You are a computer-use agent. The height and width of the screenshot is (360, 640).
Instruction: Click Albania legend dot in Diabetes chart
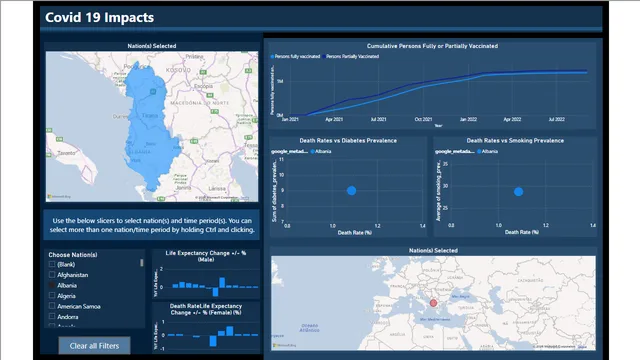(x=312, y=151)
